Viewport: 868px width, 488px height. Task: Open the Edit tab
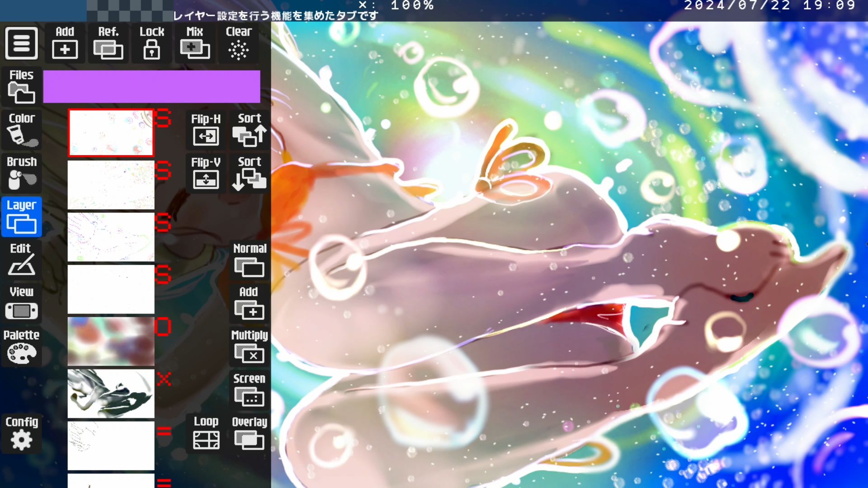[x=21, y=260]
